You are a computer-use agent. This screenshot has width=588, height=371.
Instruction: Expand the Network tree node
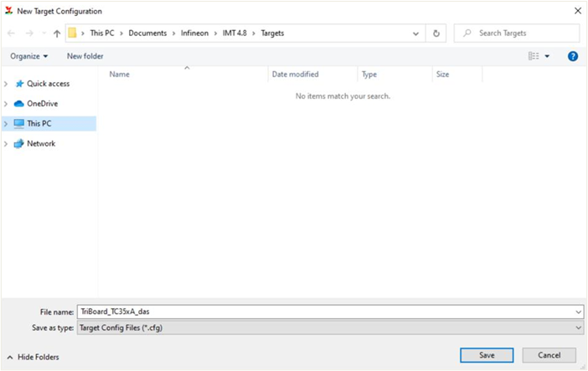[x=7, y=143]
